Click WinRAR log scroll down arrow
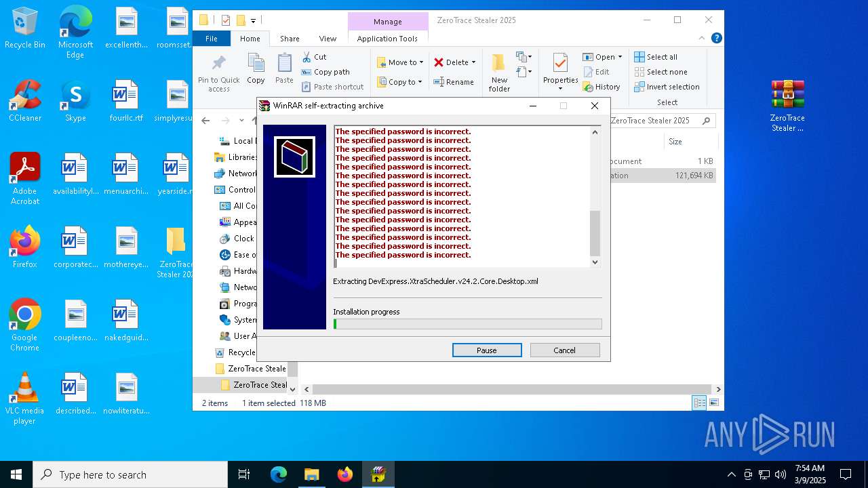This screenshot has width=868, height=488. coord(595,262)
